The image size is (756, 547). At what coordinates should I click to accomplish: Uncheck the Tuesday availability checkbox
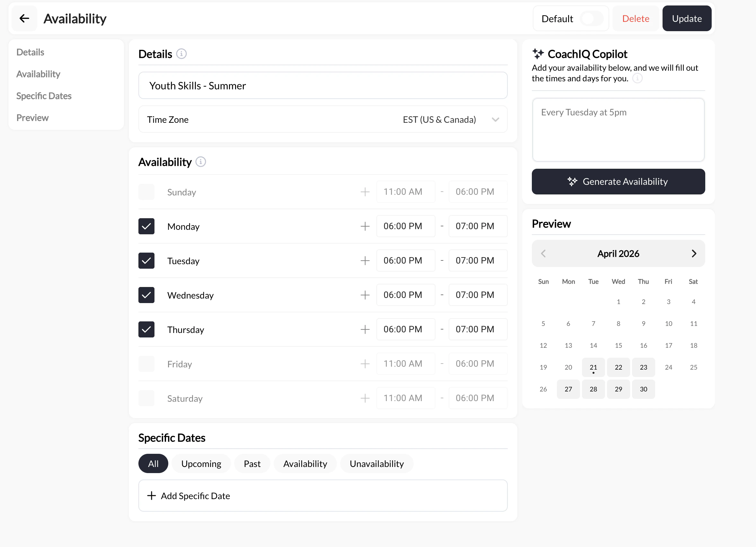[x=146, y=261]
